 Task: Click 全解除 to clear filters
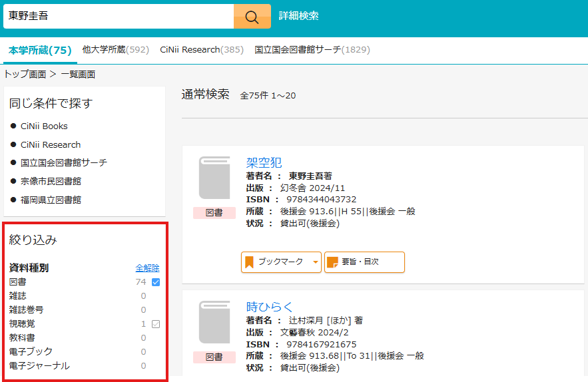tap(147, 268)
